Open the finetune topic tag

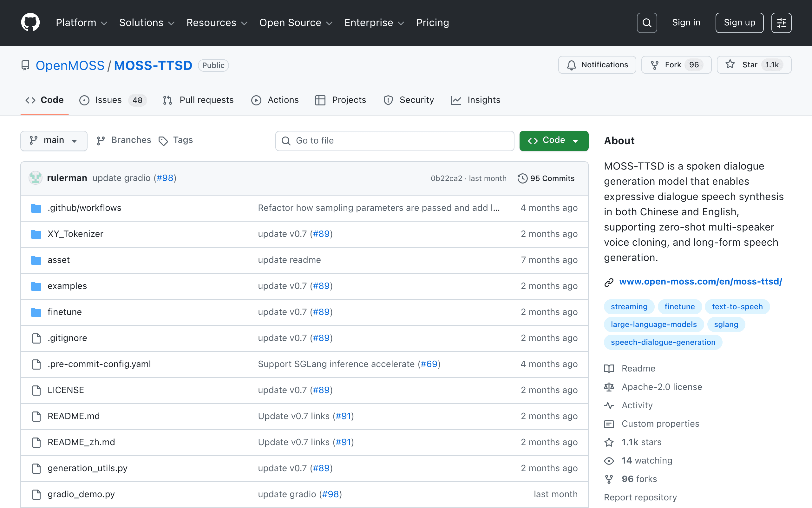click(679, 307)
